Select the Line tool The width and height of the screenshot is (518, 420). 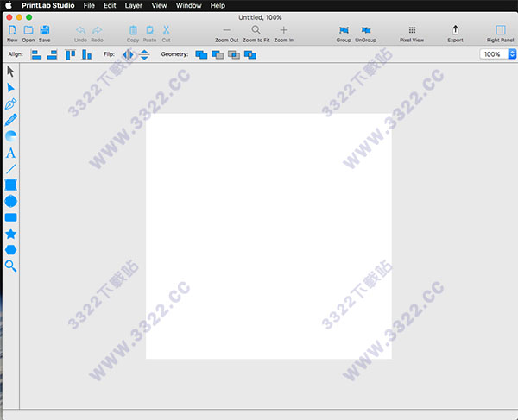point(10,169)
